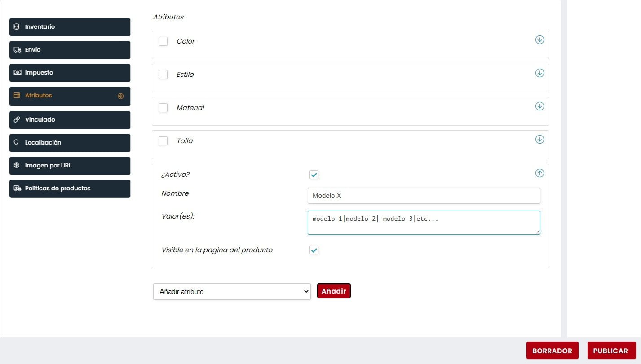Click the Impuesto money icon
Viewport: 641px width, 364px height.
click(17, 73)
